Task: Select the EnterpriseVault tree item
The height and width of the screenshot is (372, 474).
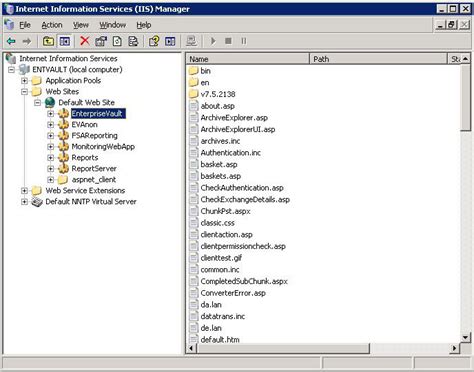Action: click(x=98, y=114)
